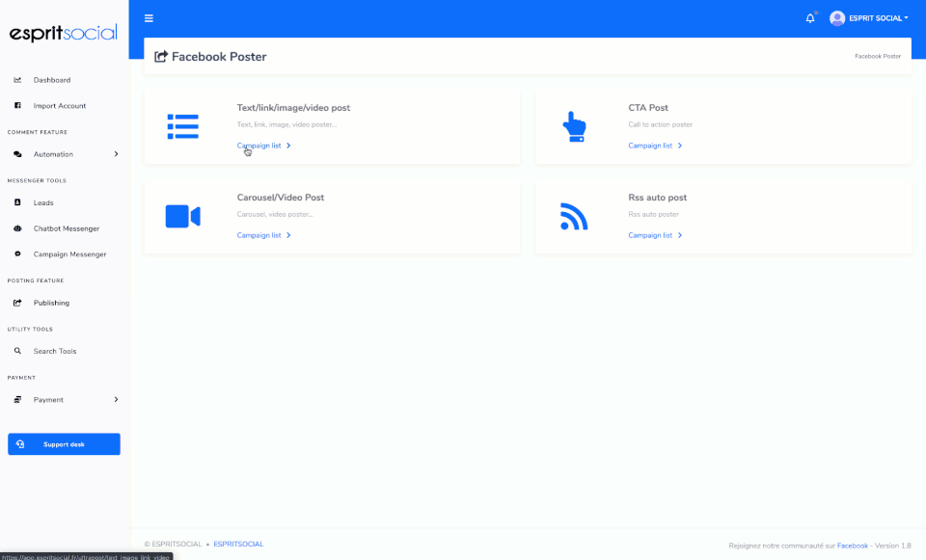This screenshot has width=926, height=560.
Task: Click the espritsocial logo
Action: [64, 33]
